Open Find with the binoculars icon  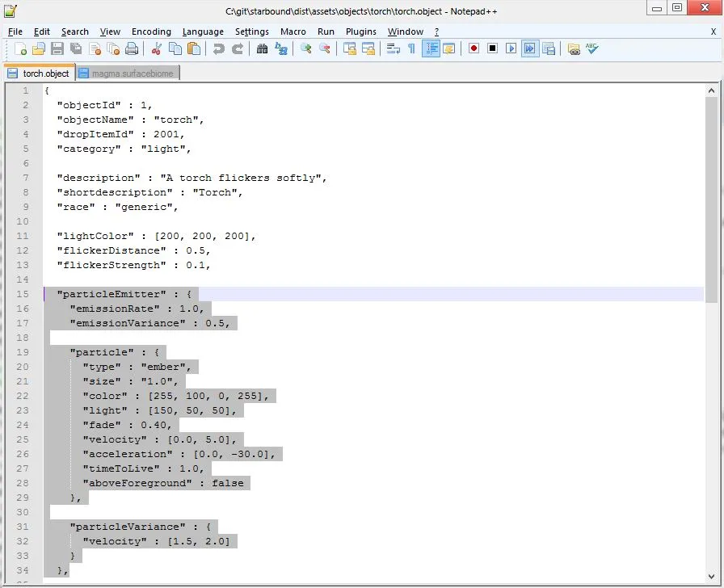click(x=262, y=48)
